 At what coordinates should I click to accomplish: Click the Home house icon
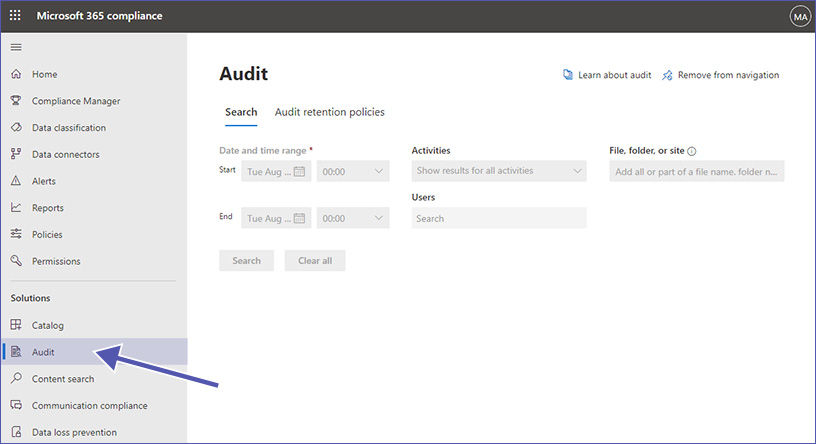[x=16, y=74]
